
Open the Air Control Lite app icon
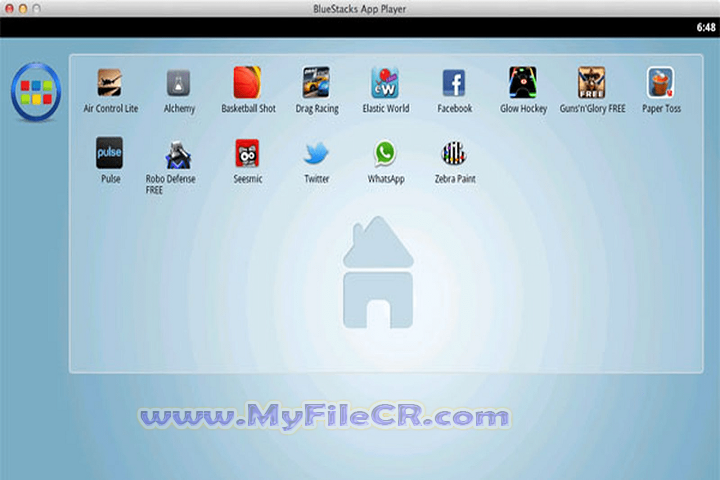coord(109,83)
